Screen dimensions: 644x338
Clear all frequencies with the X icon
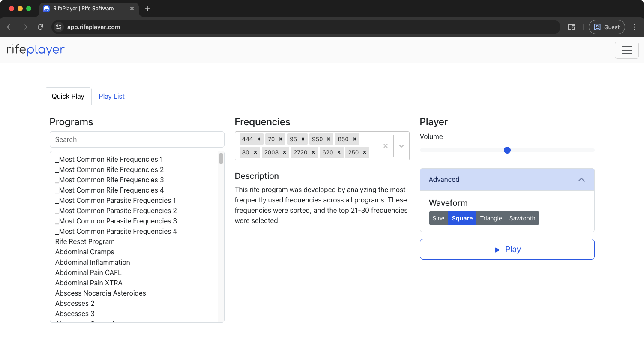[385, 146]
